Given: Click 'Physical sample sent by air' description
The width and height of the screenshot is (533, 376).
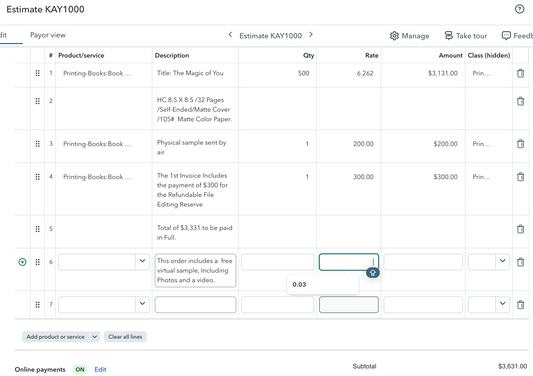Looking at the screenshot, I should coord(191,147).
